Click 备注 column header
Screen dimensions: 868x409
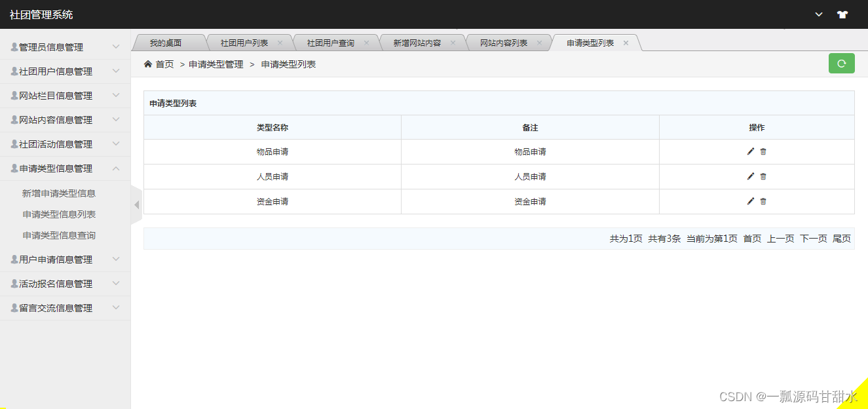pyautogui.click(x=530, y=127)
